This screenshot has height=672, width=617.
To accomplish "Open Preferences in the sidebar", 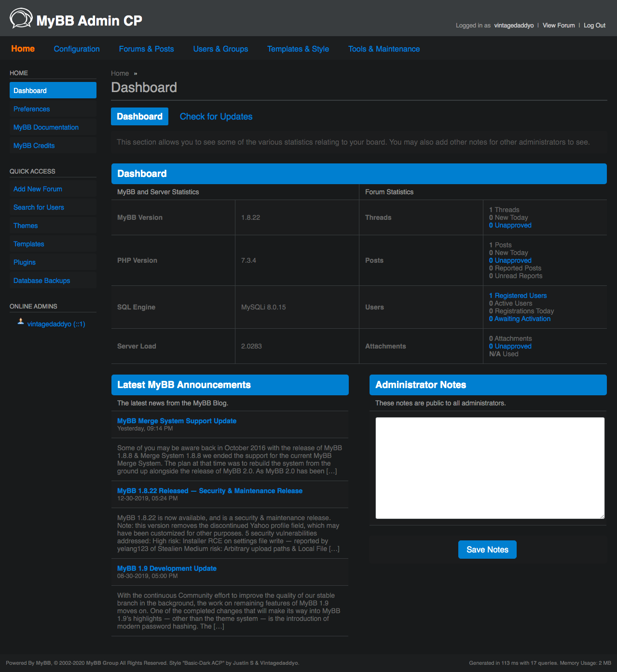I will (x=32, y=109).
